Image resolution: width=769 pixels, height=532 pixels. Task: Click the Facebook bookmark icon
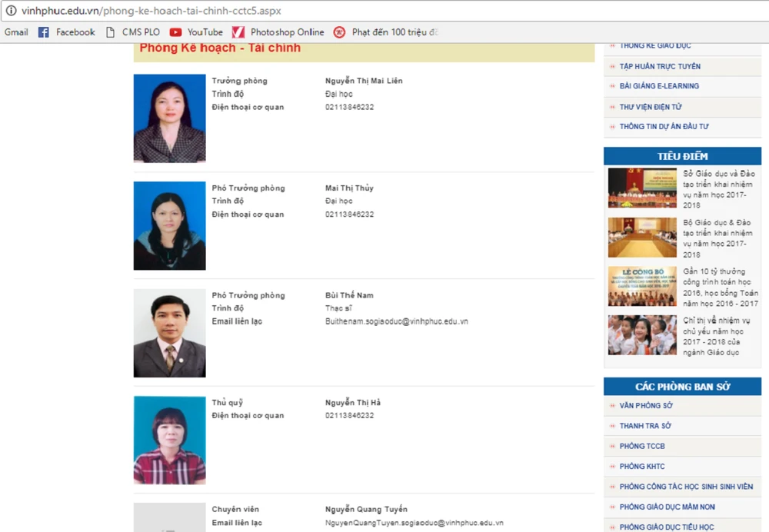point(44,32)
